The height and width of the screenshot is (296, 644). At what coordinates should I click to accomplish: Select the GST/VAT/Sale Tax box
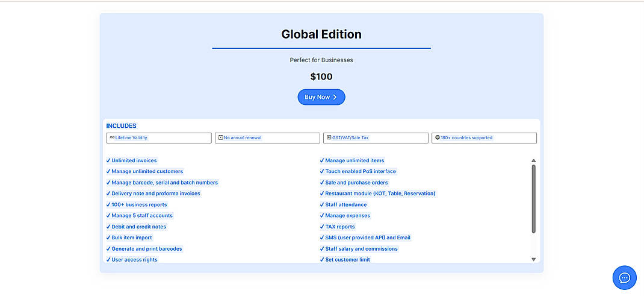(376, 137)
